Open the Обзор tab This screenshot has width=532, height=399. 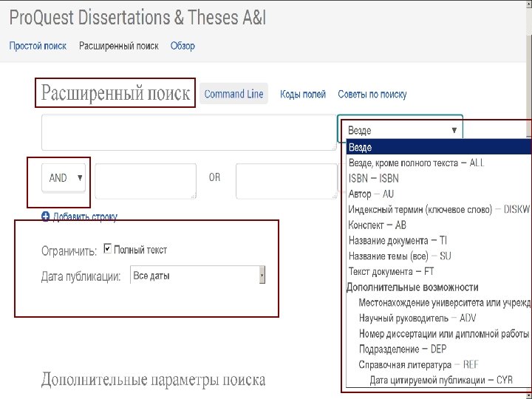[x=183, y=46]
